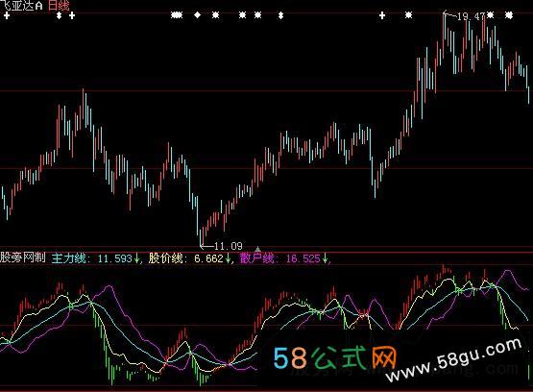The image size is (533, 392).
Task: Select the 股价线 legend value
Action: coord(190,258)
